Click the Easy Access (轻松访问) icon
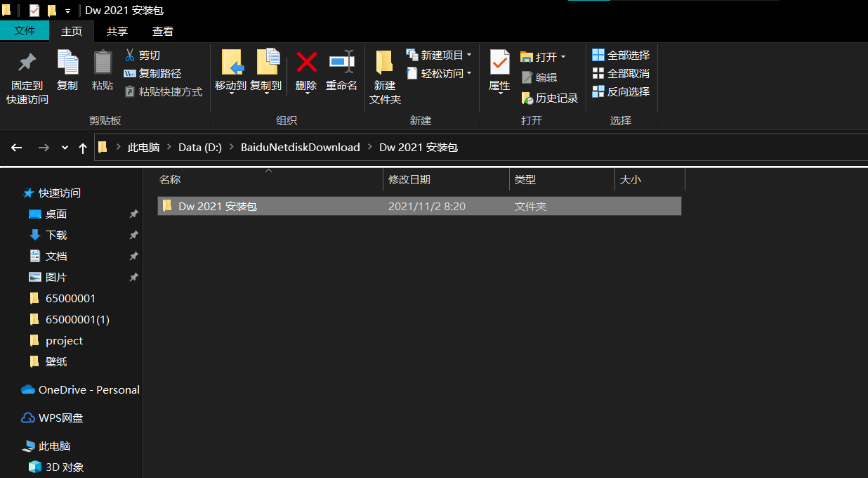 tap(412, 73)
